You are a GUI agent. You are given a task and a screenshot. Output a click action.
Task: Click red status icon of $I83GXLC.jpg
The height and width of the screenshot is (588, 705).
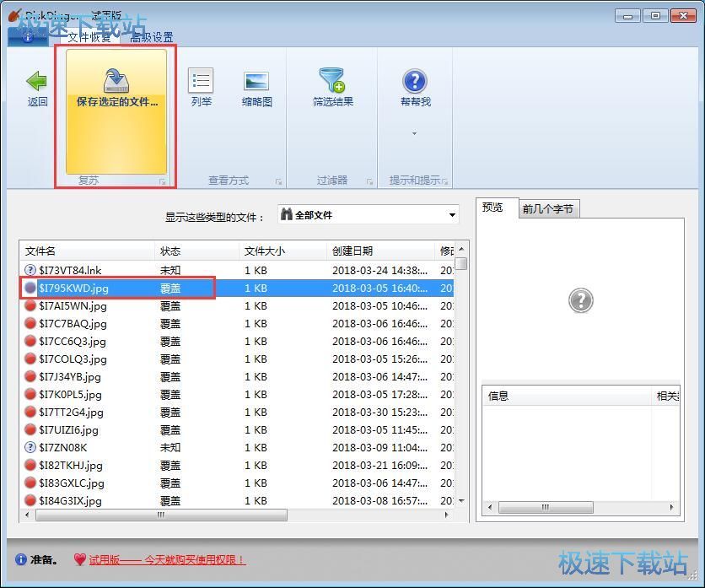30,483
